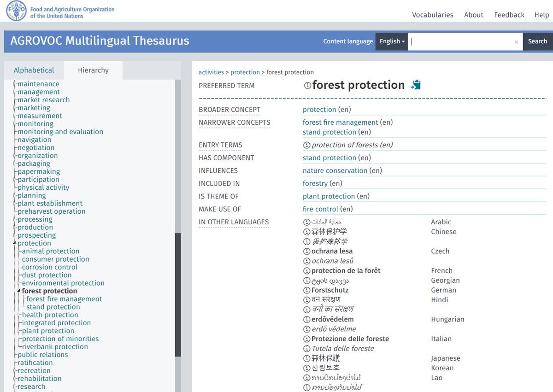Select papermaking in the tree
Image resolution: width=553 pixels, height=392 pixels.
point(39,172)
